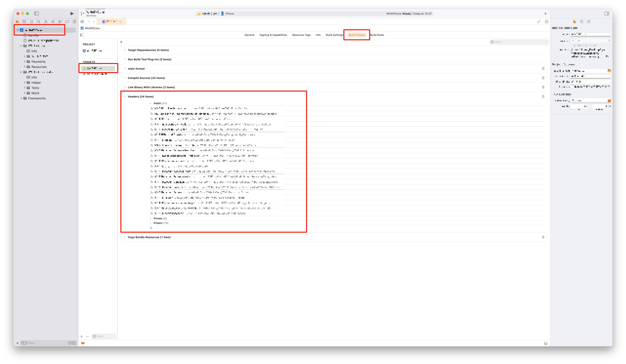
Task: Show the Quick Help inspector
Action: pos(589,22)
